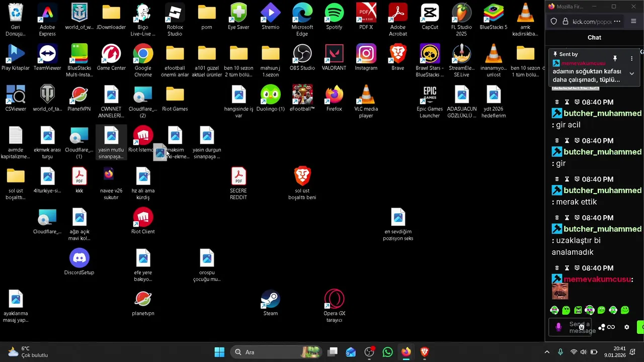Open the Spotify desktop shortcut
Screen dimensions: 644x362
(334, 17)
